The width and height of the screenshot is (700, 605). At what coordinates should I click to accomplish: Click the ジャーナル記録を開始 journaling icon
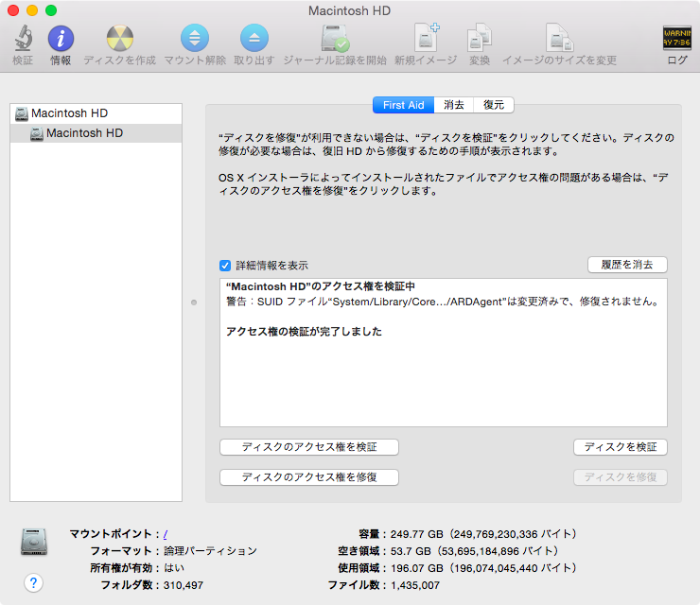coord(335,38)
